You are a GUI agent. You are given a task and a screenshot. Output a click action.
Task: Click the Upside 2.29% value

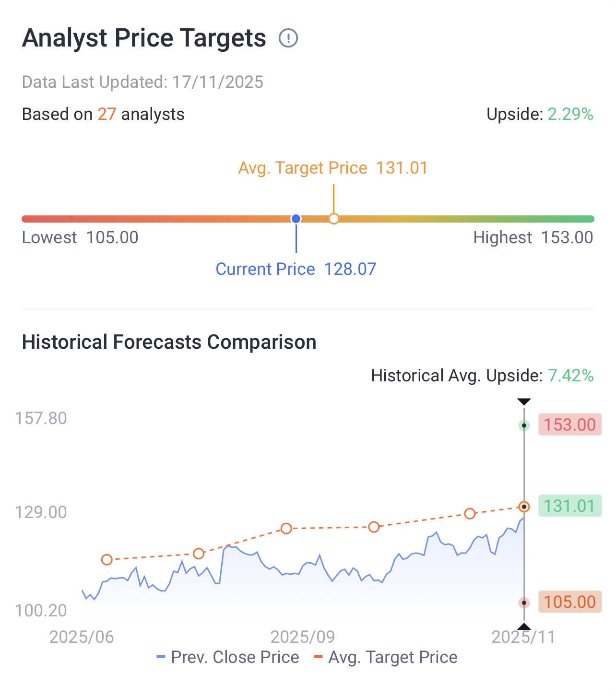(570, 114)
